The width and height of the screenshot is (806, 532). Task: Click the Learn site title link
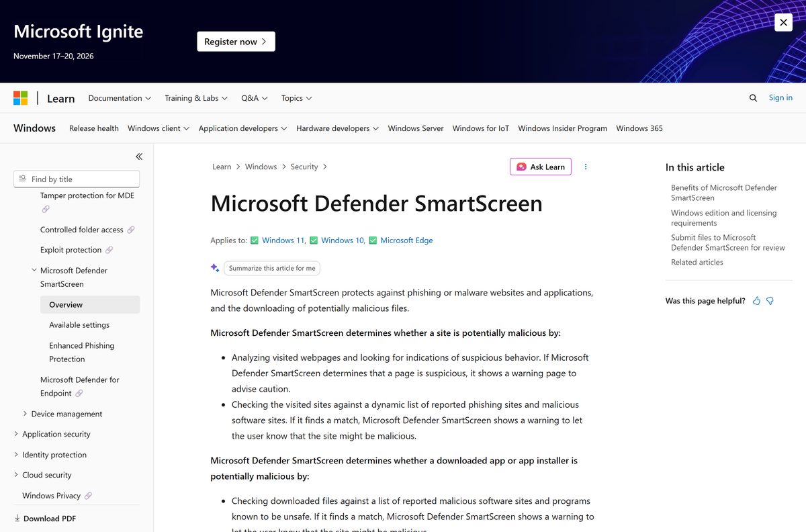pyautogui.click(x=60, y=98)
